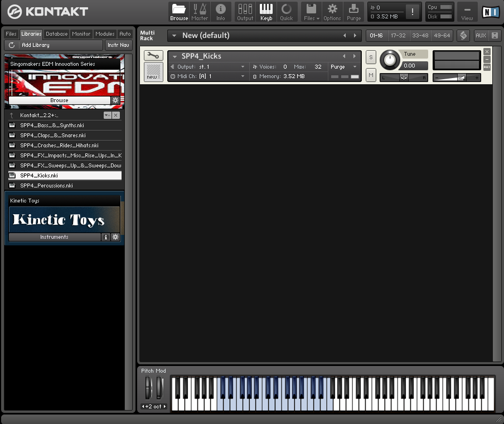Open the Files menu

coord(312,12)
